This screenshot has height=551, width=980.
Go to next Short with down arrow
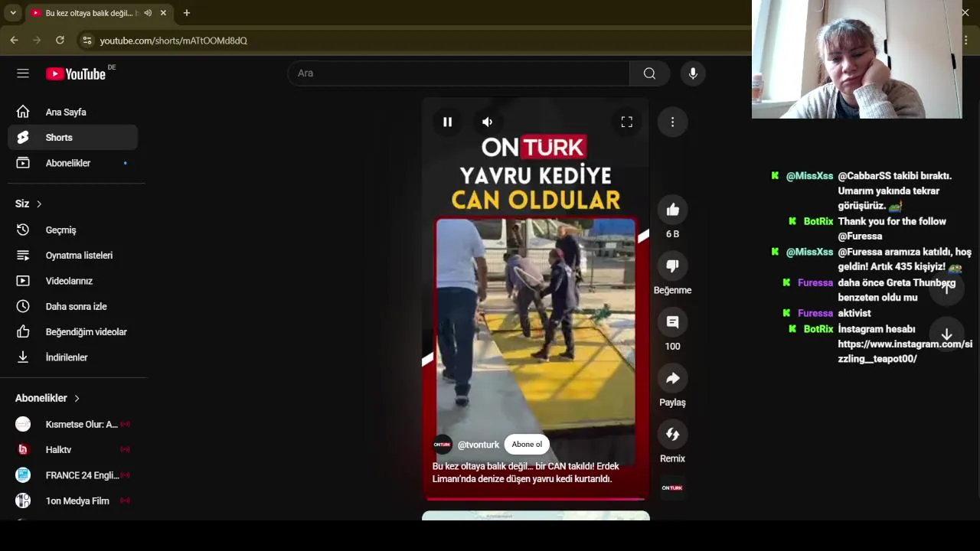pyautogui.click(x=946, y=334)
